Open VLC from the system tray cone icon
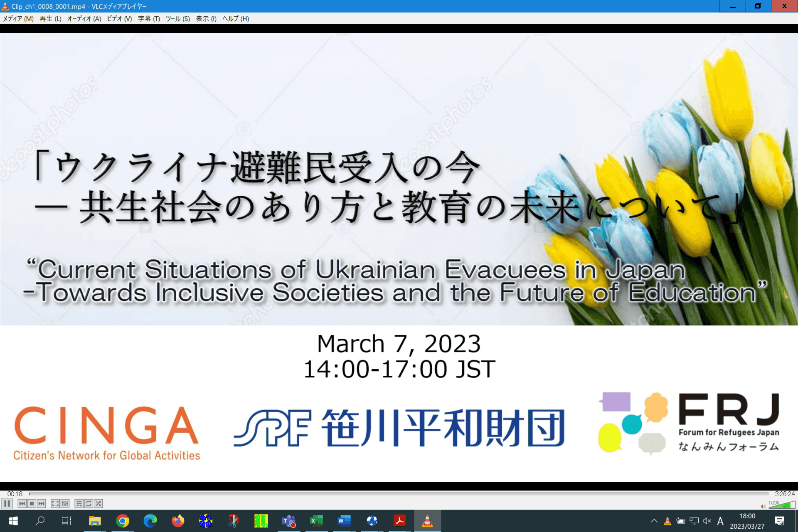Image resolution: width=798 pixels, height=532 pixels. [x=667, y=521]
